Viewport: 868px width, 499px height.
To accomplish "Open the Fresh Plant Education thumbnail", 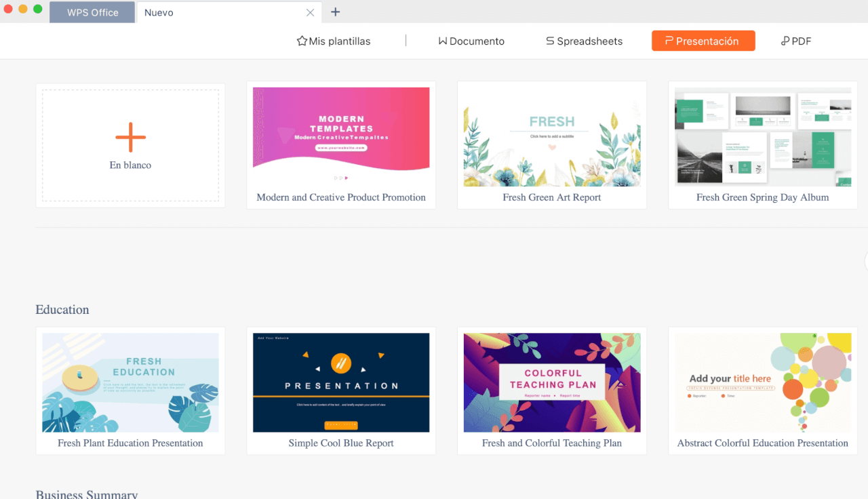I will click(x=130, y=382).
